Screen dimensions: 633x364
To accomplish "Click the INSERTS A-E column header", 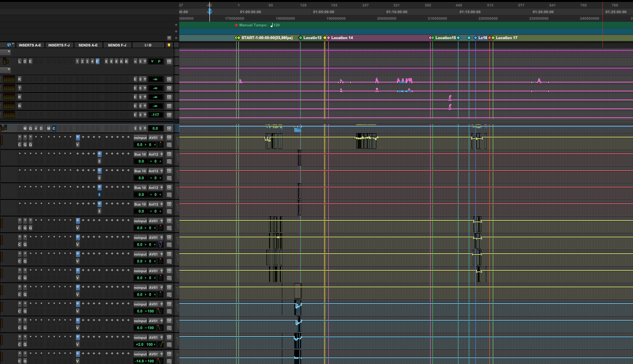I will [x=30, y=45].
